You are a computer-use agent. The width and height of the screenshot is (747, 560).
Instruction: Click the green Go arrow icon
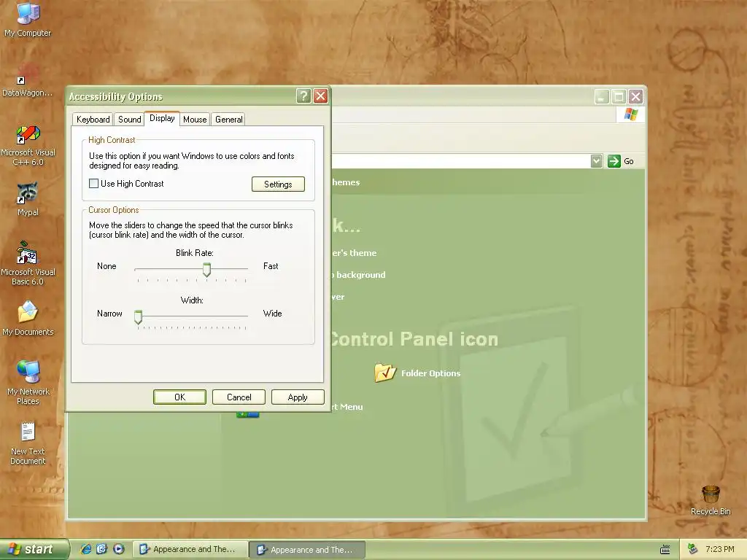click(x=614, y=161)
